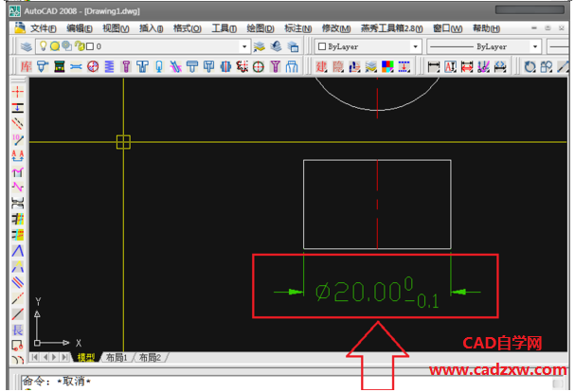This screenshot has width=575, height=392.
Task: Click the last-tab navigation arrow
Action: coord(64,357)
